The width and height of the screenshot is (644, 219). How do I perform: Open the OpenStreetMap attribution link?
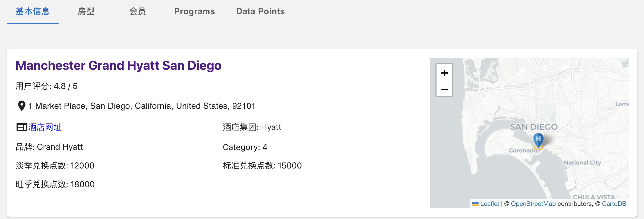(533, 204)
